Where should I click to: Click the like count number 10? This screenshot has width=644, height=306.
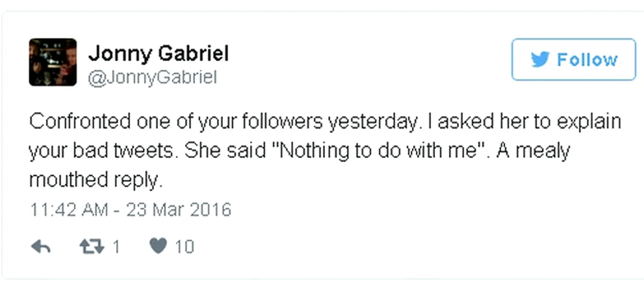pos(184,247)
